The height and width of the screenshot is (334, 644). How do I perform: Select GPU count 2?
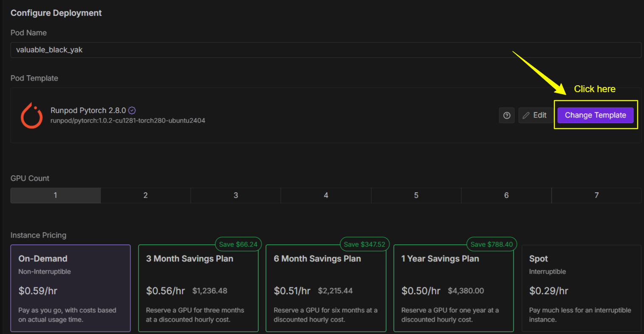(146, 196)
